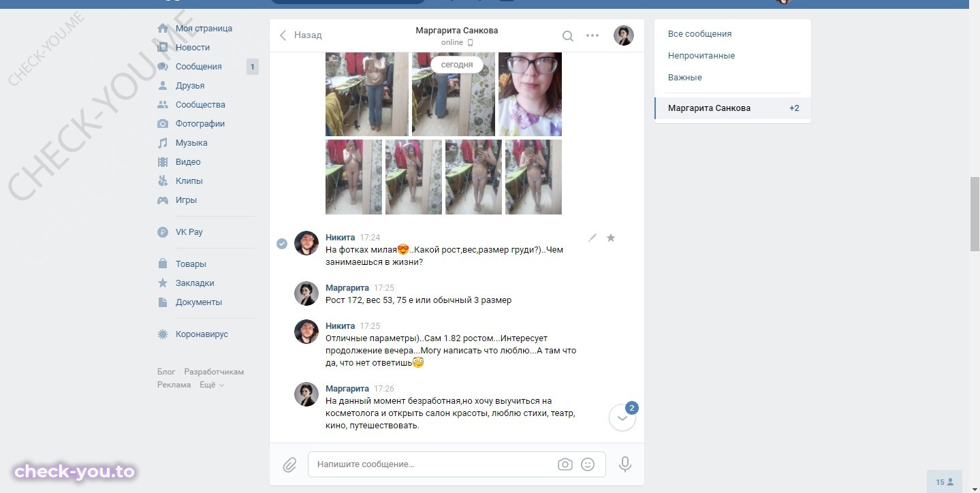The image size is (980, 493).
Task: Go to Новости feed
Action: (193, 48)
